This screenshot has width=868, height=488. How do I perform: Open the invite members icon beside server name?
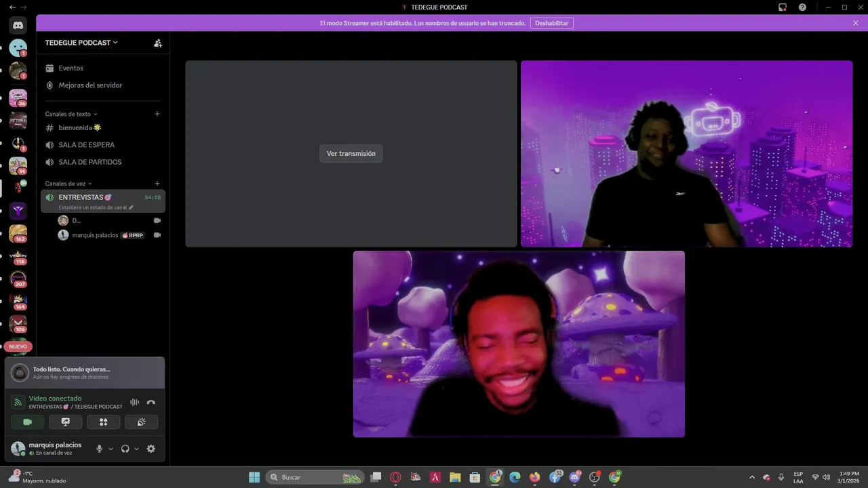coord(157,43)
